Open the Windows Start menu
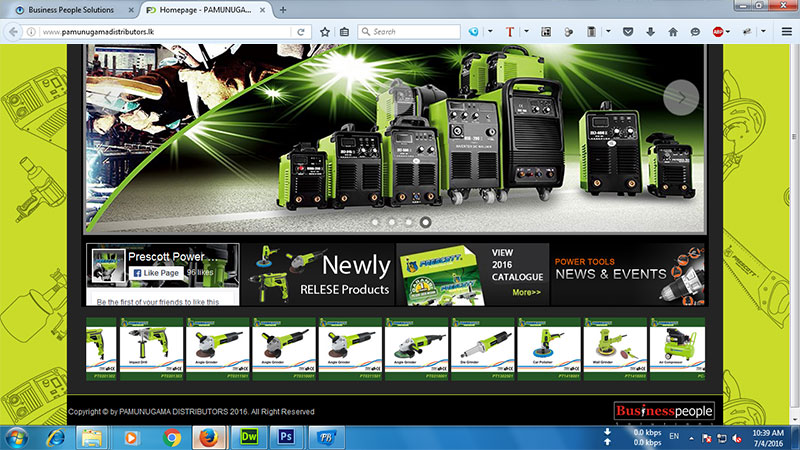Screen dimensions: 800x450 click(x=15, y=438)
